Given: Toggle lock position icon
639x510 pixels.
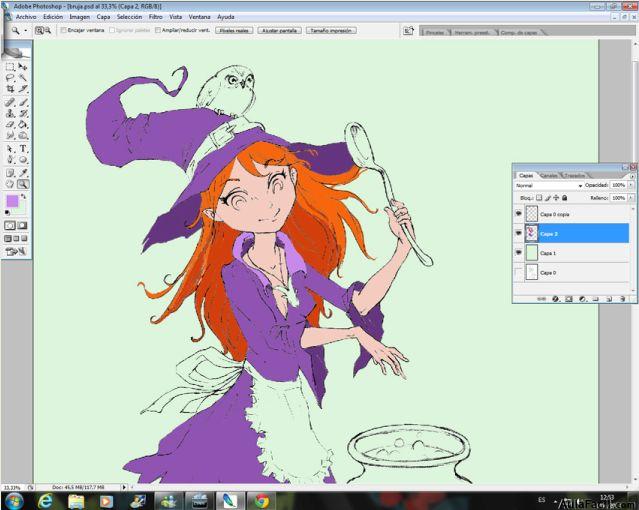Looking at the screenshot, I should coord(556,198).
